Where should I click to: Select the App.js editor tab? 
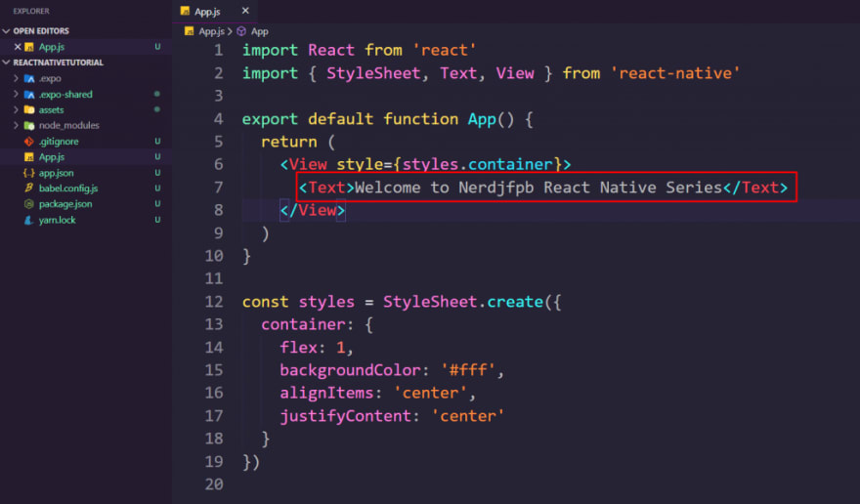214,11
